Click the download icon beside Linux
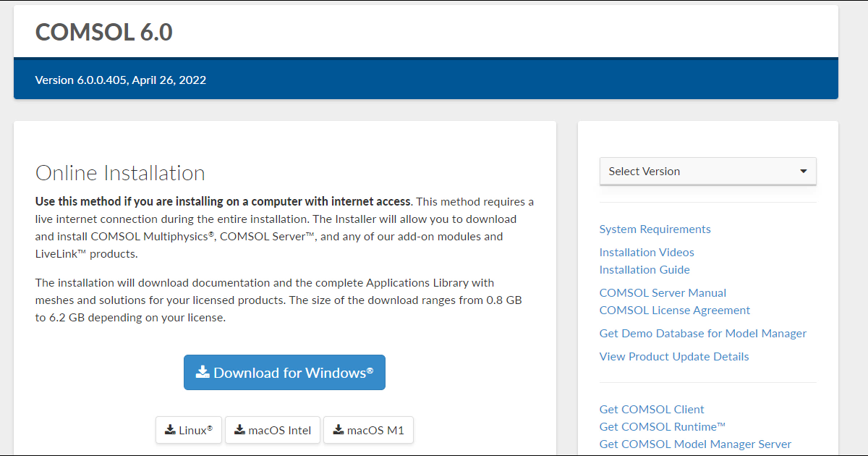This screenshot has height=456, width=868. tap(170, 429)
